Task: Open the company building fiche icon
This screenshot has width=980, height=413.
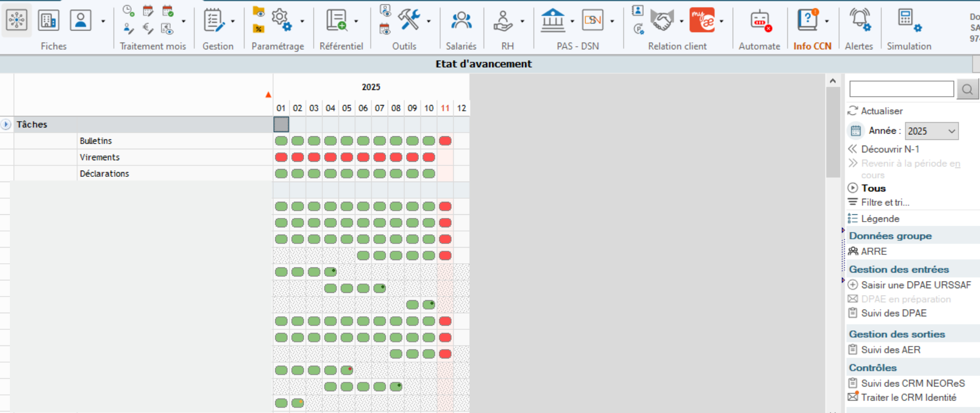Action: (48, 20)
